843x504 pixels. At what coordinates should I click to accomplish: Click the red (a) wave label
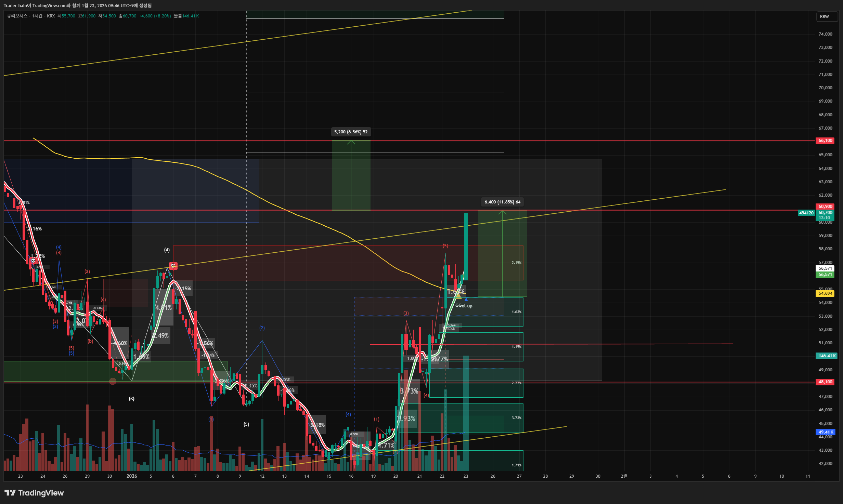coord(87,271)
